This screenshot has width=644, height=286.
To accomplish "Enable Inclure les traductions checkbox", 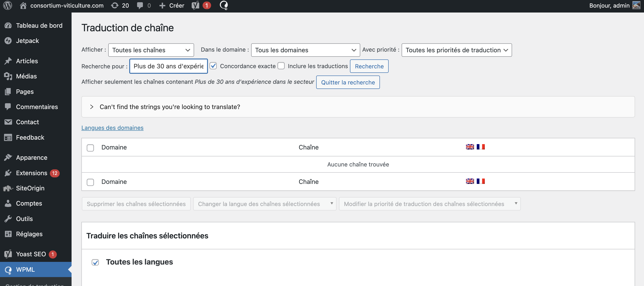I will click(x=281, y=66).
